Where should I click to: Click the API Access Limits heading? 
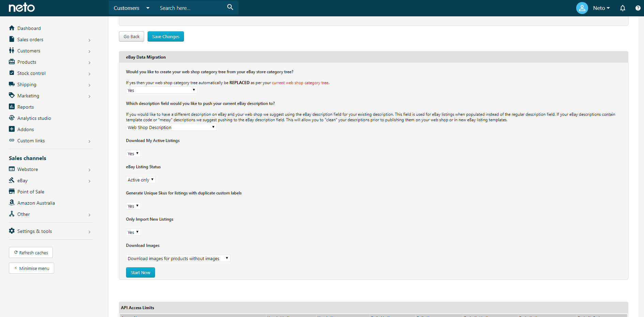coord(137,308)
